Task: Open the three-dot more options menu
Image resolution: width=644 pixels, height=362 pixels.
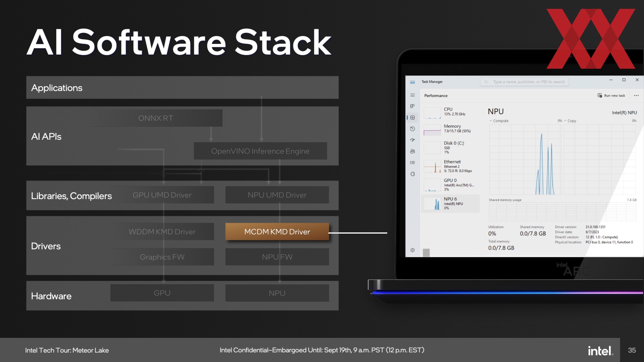Action: [636, 96]
